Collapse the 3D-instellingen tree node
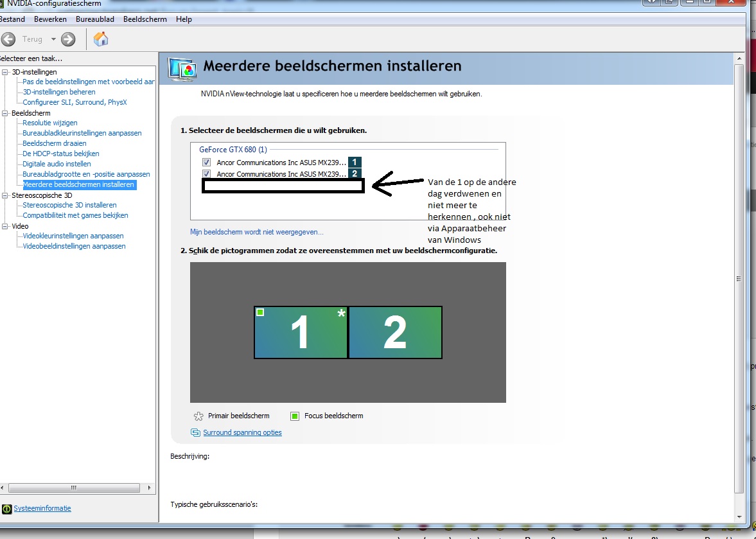Image resolution: width=756 pixels, height=539 pixels. [5, 72]
